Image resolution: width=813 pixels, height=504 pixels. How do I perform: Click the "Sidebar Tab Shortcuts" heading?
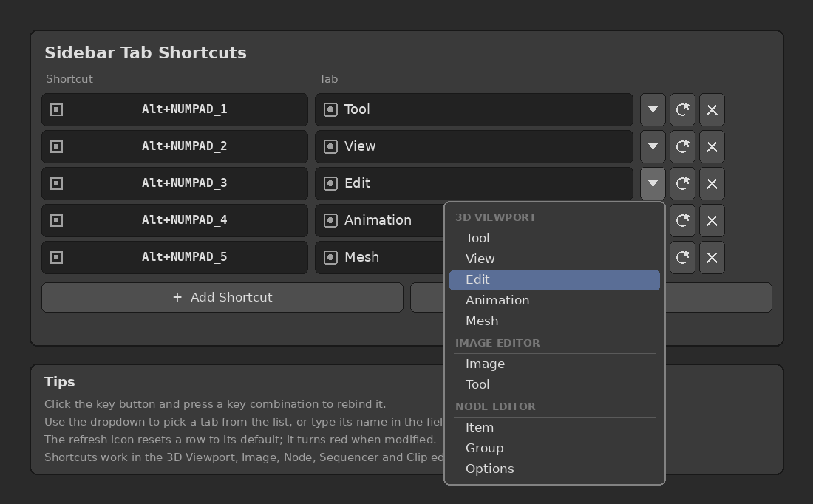(146, 53)
